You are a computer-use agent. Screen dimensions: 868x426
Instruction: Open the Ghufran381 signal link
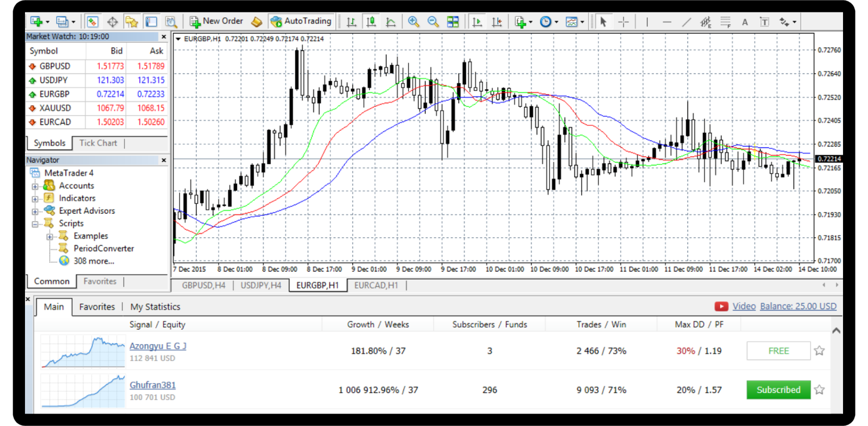(x=152, y=385)
